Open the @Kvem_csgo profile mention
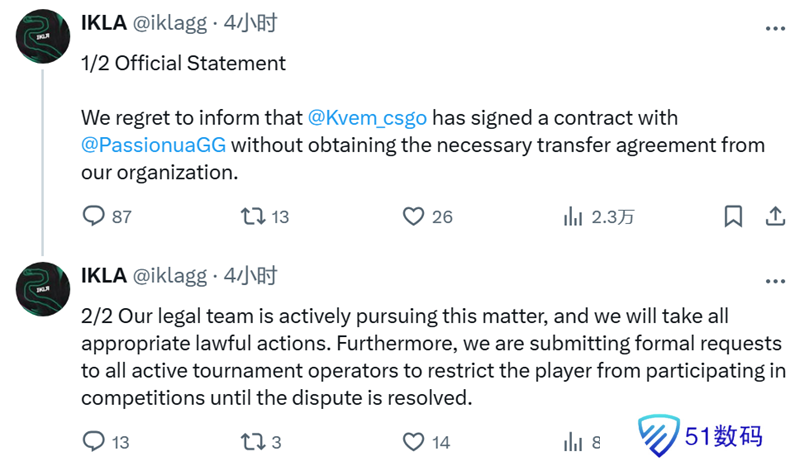800x461 pixels. pos(367,117)
